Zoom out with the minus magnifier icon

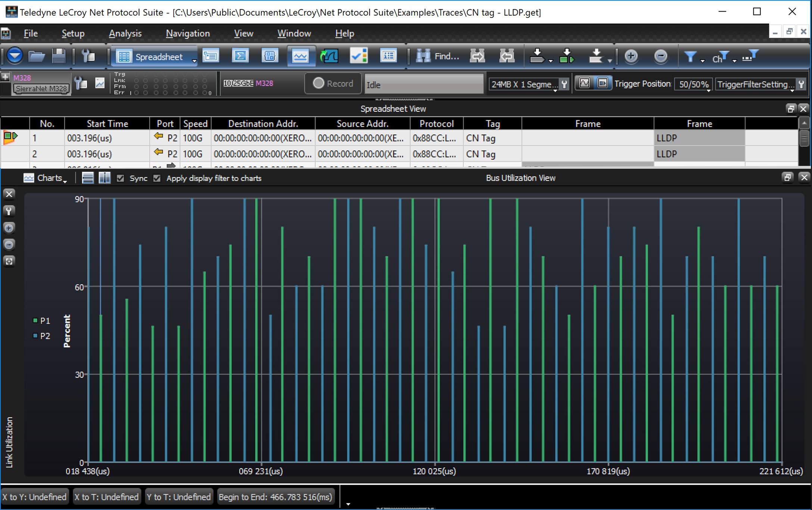(x=660, y=56)
